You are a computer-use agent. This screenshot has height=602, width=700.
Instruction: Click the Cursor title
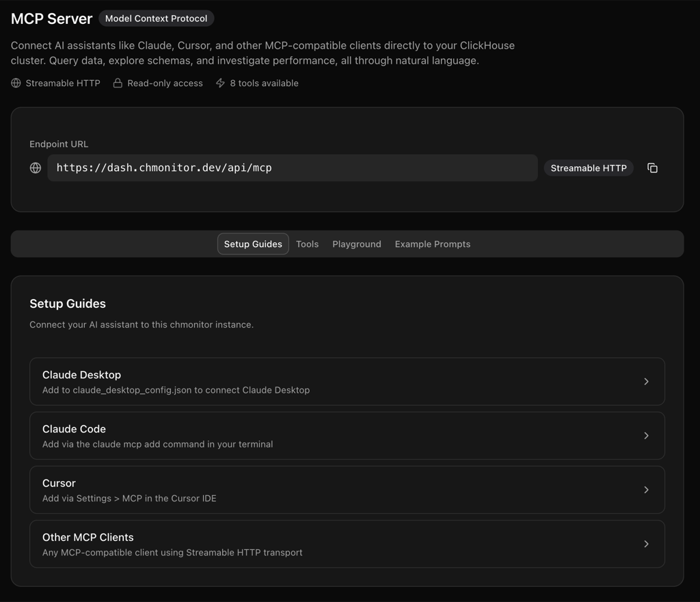[59, 483]
